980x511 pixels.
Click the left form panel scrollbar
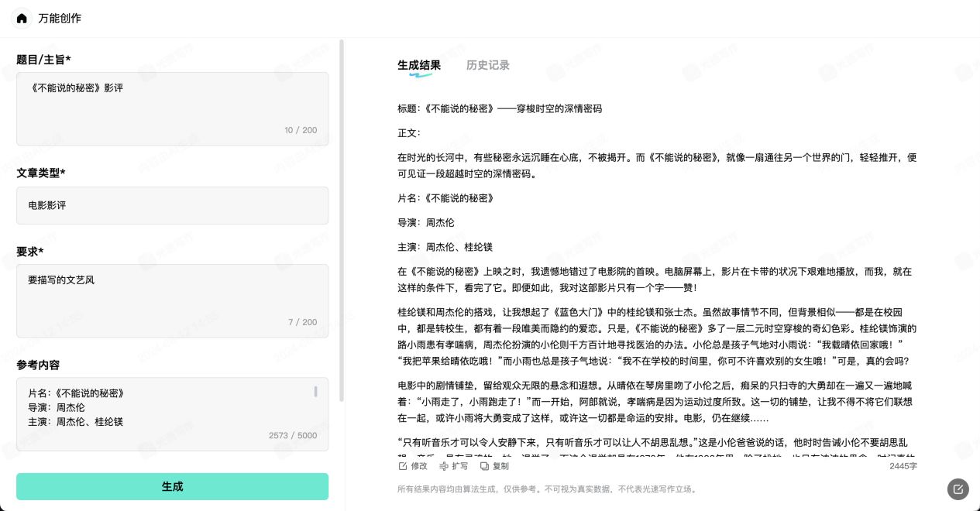tap(342, 221)
